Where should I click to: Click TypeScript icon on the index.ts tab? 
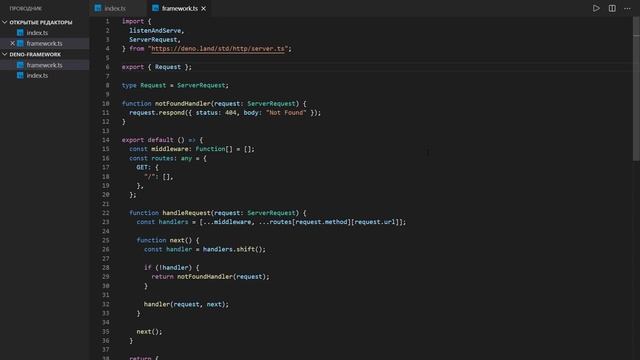click(x=98, y=8)
